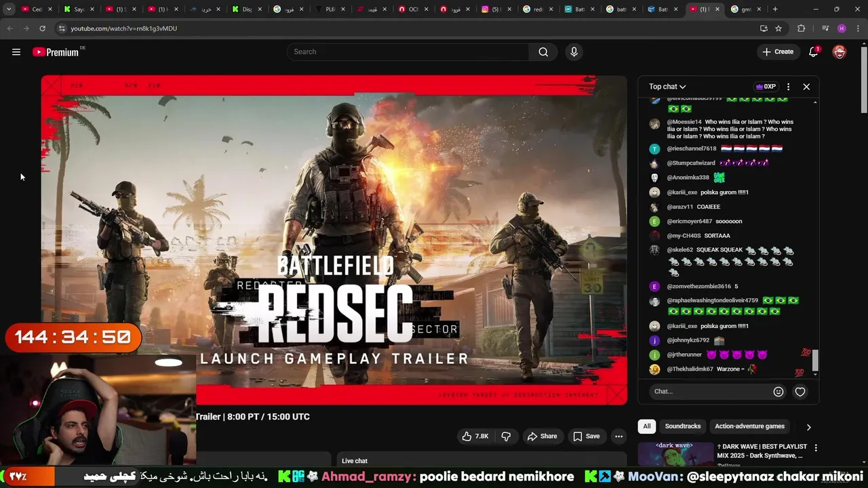Open the Chrome extensions puzzle menu
Viewport: 868px width, 488px height.
(x=802, y=28)
